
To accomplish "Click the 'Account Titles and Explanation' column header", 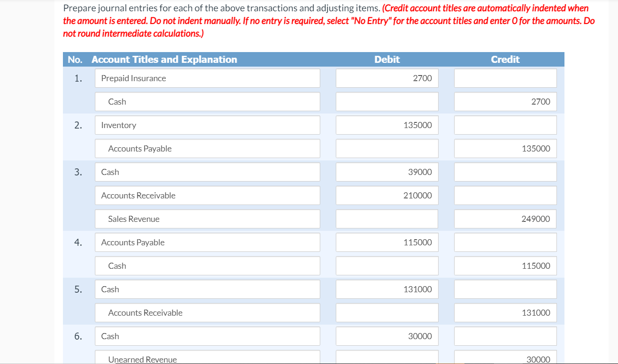I will (x=164, y=60).
